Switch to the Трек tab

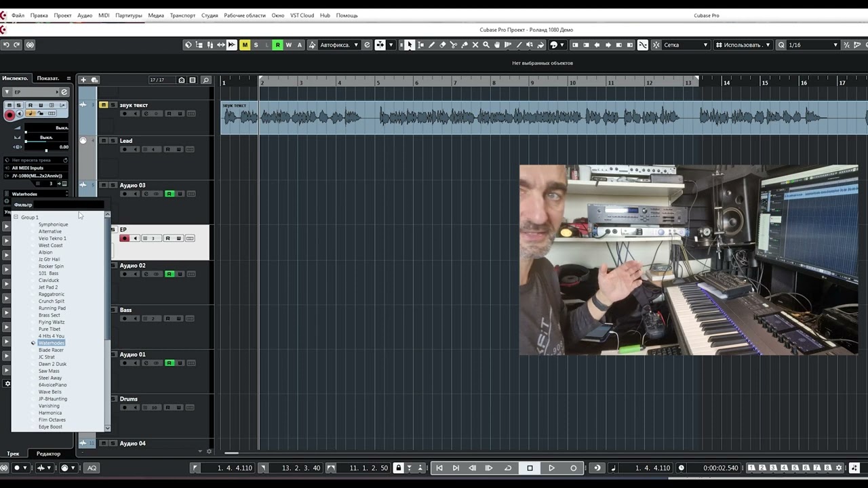[x=13, y=453]
